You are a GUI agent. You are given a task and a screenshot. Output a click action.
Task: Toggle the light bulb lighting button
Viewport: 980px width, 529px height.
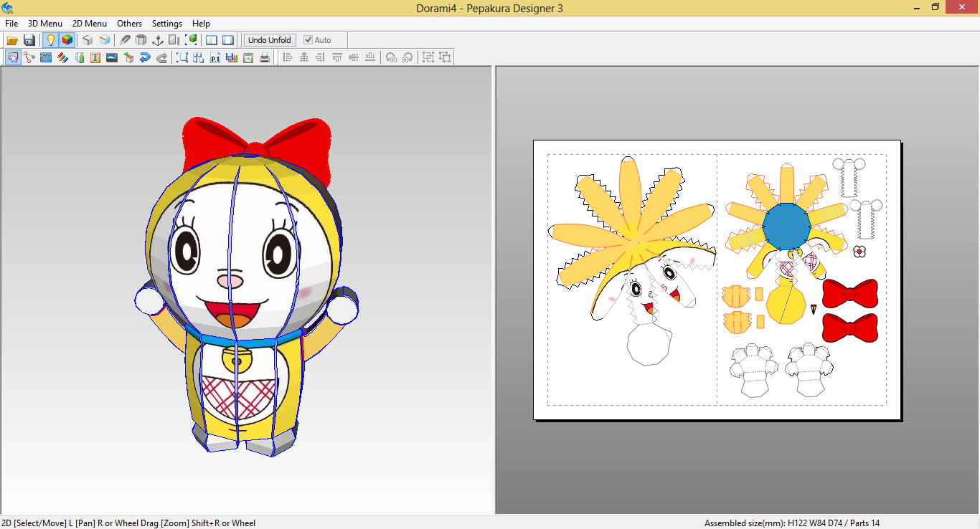[50, 40]
